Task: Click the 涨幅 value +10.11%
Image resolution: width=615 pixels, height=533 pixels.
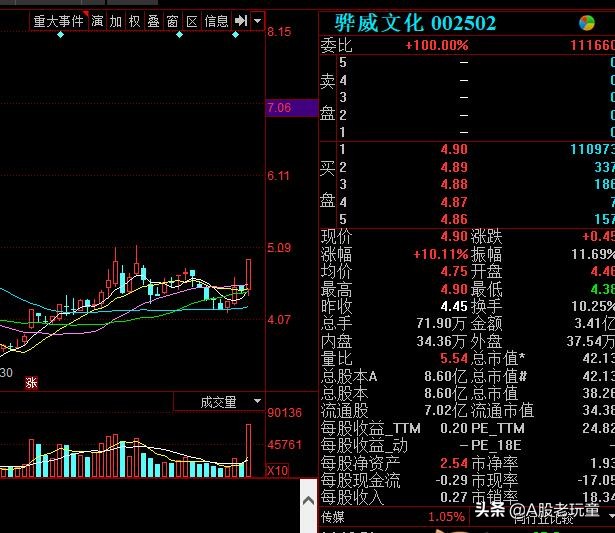Action: 441,255
